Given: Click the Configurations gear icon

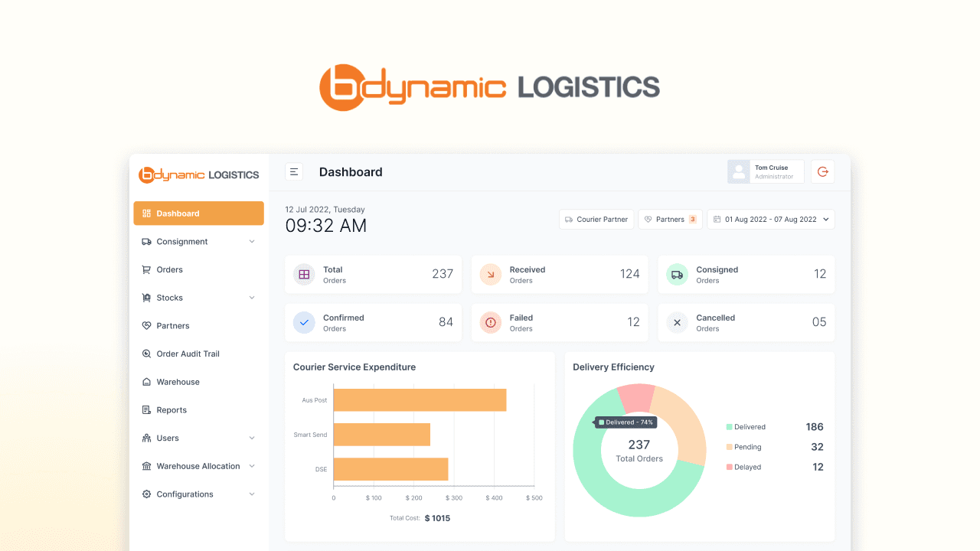Looking at the screenshot, I should click(146, 494).
